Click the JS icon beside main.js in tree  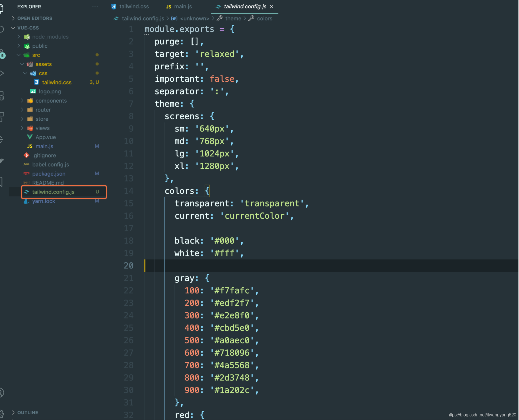(x=30, y=146)
